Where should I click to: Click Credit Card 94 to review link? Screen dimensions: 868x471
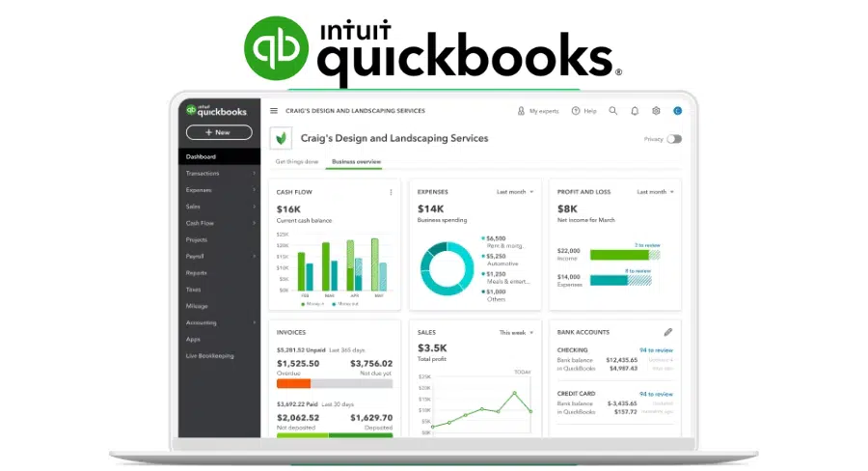(656, 394)
